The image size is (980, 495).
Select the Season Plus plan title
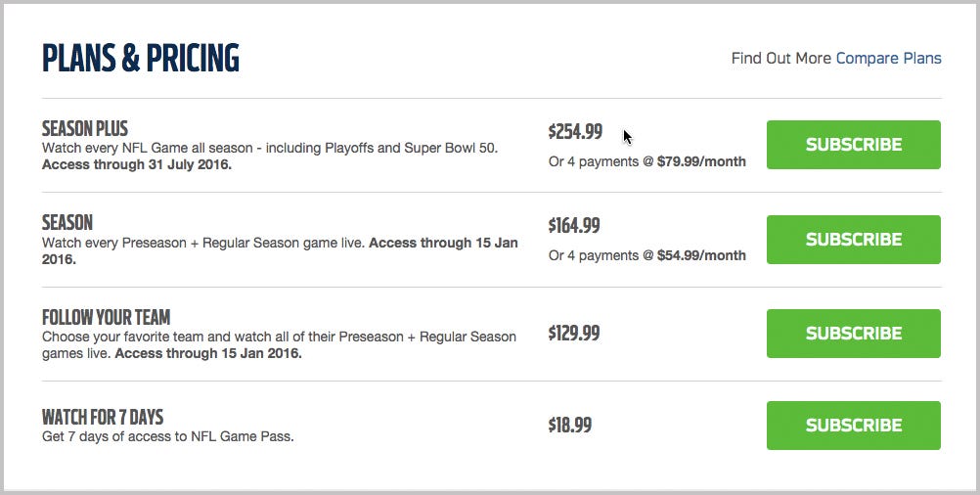[x=85, y=129]
